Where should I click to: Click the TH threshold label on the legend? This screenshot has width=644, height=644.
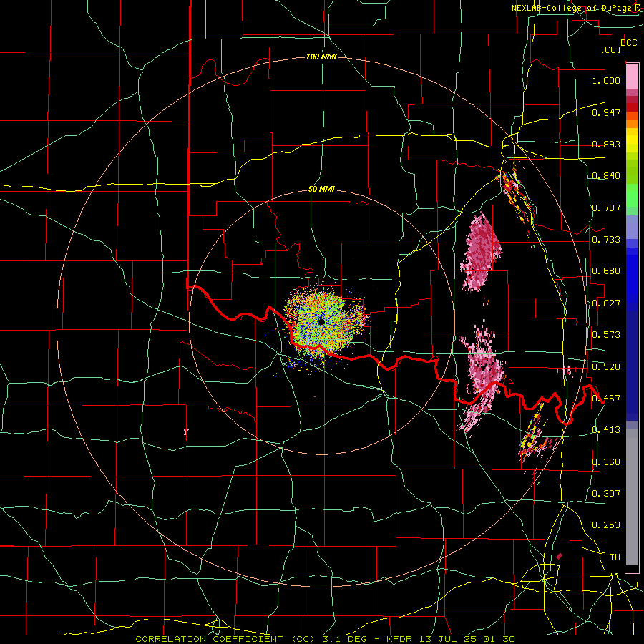[615, 557]
